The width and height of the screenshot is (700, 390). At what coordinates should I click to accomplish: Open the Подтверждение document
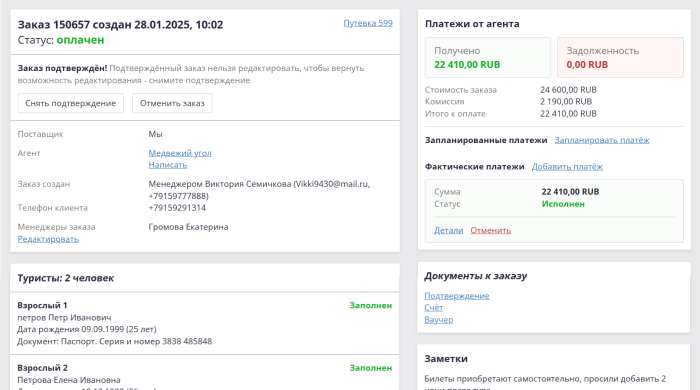[457, 296]
